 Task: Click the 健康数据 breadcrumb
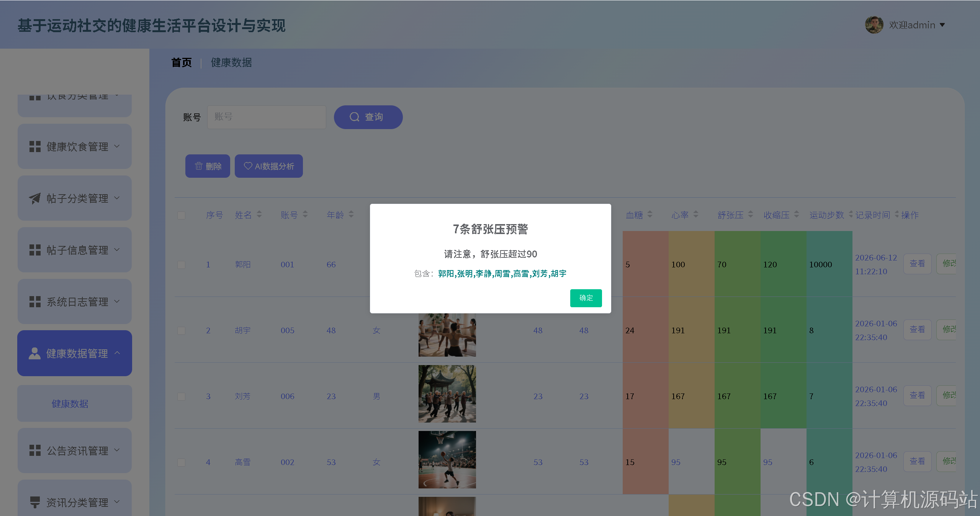(x=231, y=62)
